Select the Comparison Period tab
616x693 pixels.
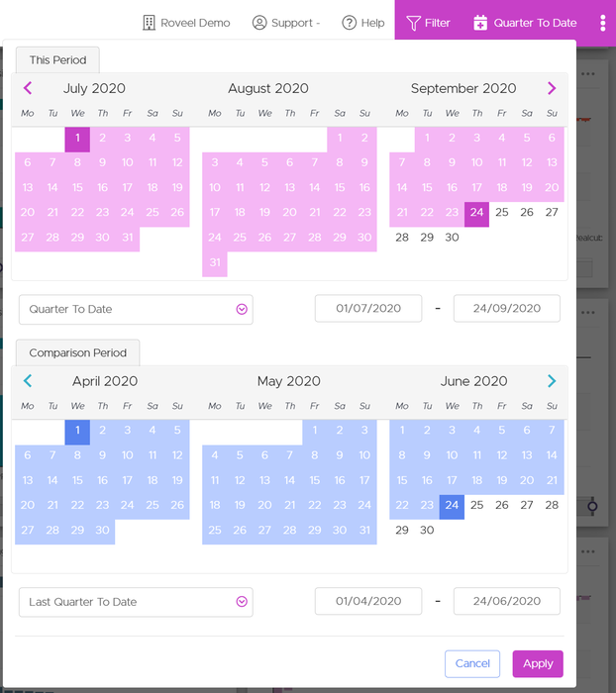[x=77, y=353]
